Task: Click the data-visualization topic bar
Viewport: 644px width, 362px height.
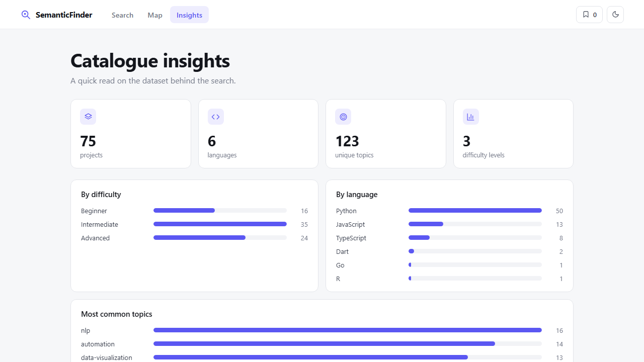Action: point(348,357)
